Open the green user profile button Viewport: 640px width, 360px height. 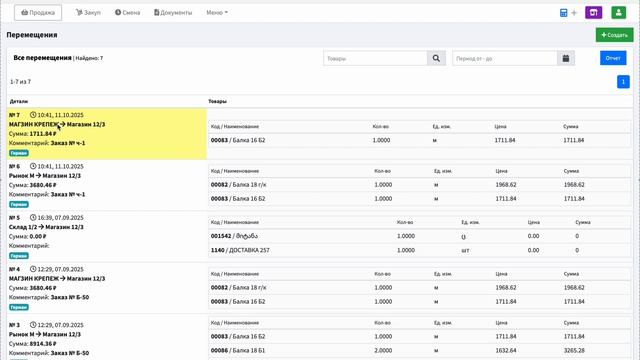[619, 13]
